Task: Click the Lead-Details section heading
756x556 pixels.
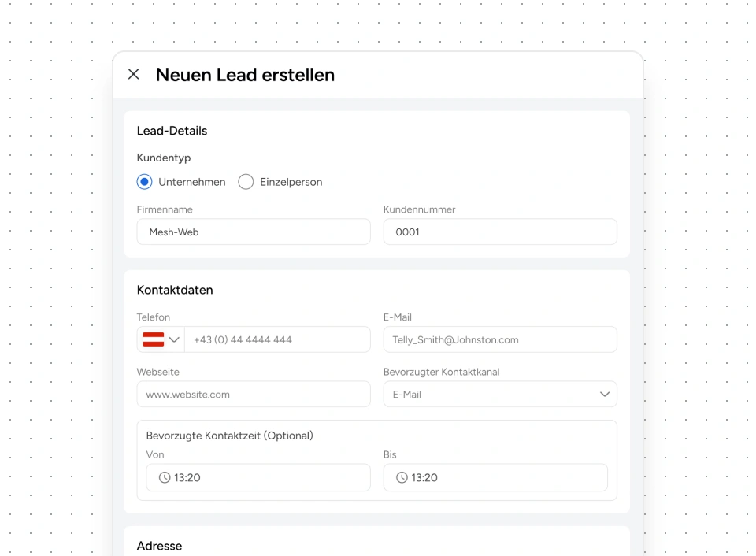Action: coord(172,131)
